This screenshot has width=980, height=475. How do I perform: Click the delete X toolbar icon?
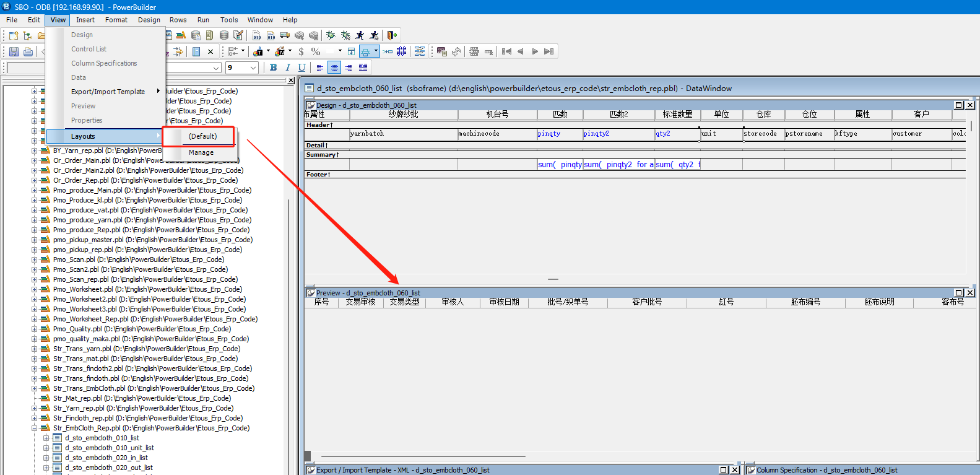(x=210, y=51)
